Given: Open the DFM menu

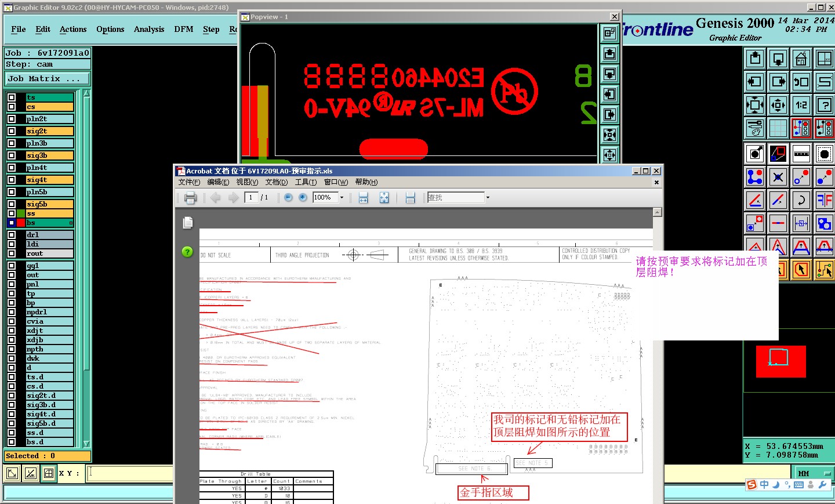Looking at the screenshot, I should click(x=184, y=30).
